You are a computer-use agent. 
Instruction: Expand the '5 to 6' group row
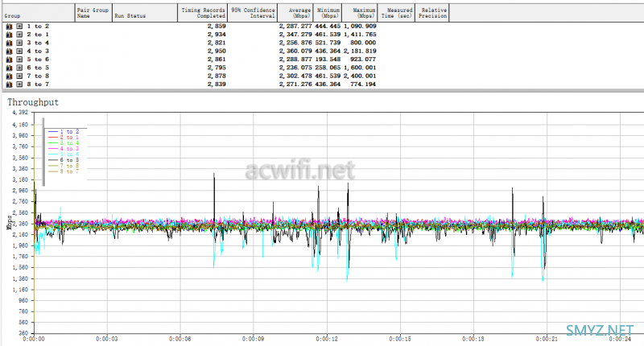pyautogui.click(x=19, y=60)
